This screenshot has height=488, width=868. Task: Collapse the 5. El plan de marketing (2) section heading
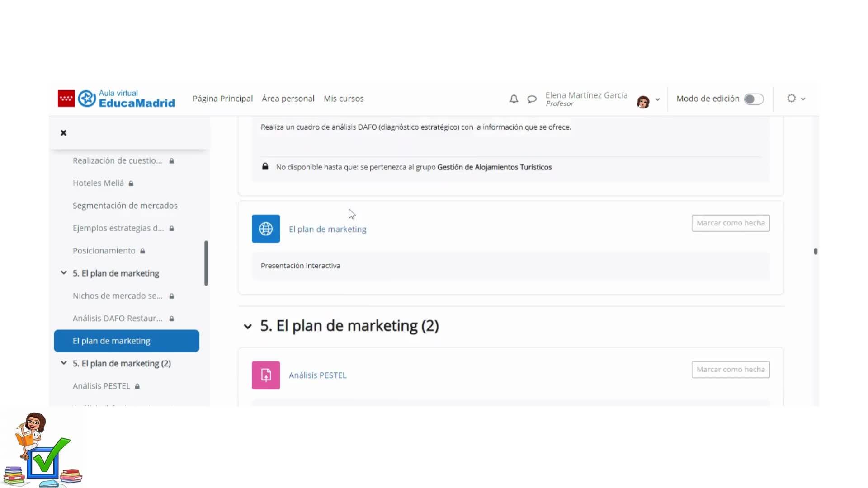248,326
